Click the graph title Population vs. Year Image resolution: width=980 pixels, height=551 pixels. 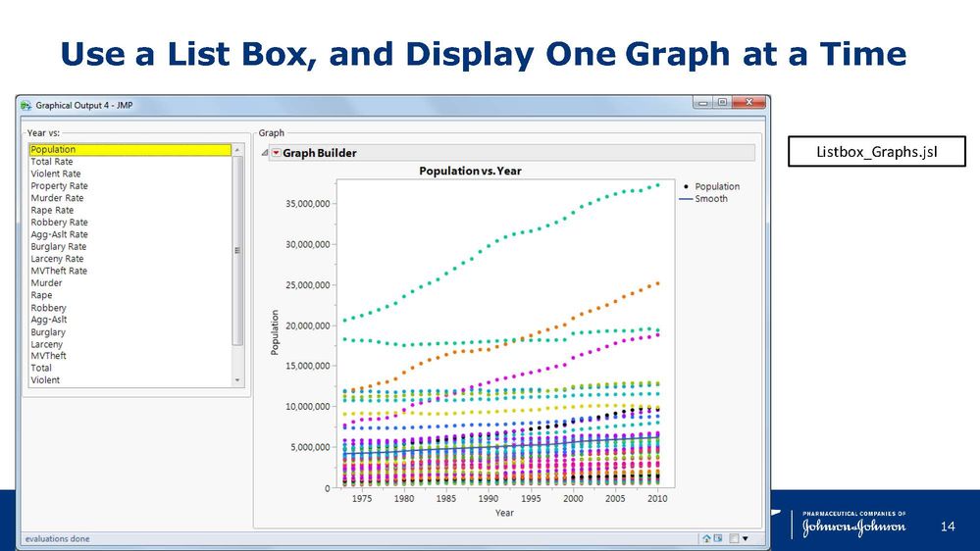click(470, 171)
